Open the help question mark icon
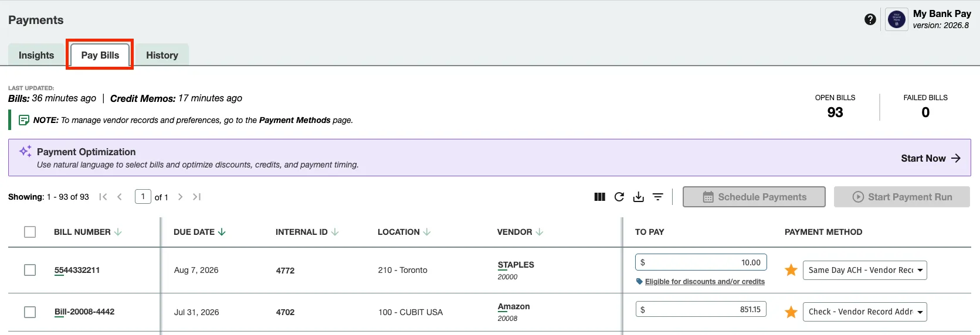Viewport: 980px width, 335px height. pyautogui.click(x=870, y=19)
